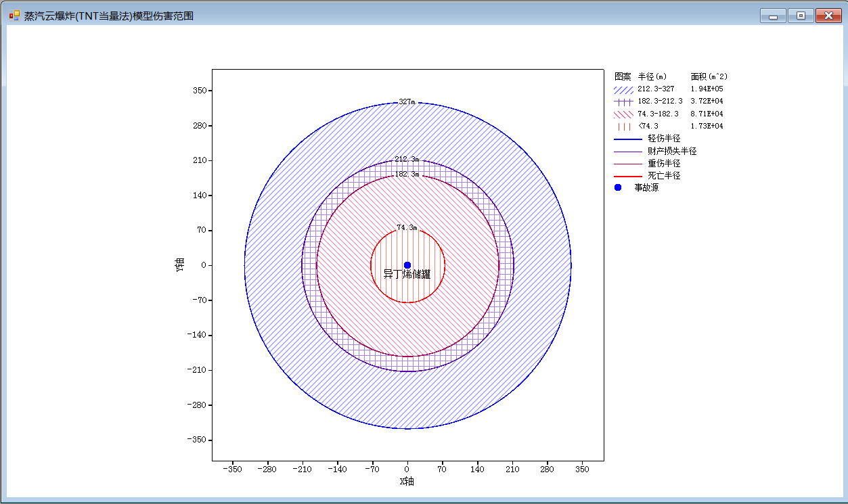The height and width of the screenshot is (504, 848).
Task: Click the Y轴 axis title
Action: (x=180, y=265)
